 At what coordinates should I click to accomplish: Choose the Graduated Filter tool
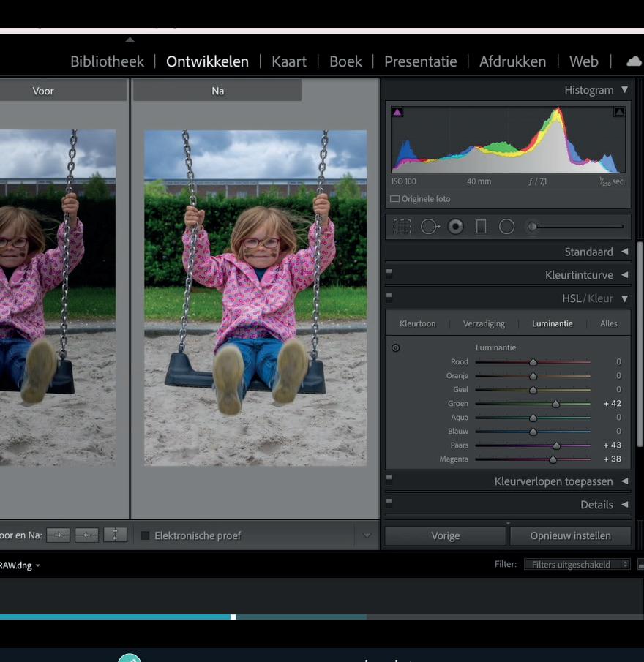click(x=481, y=227)
